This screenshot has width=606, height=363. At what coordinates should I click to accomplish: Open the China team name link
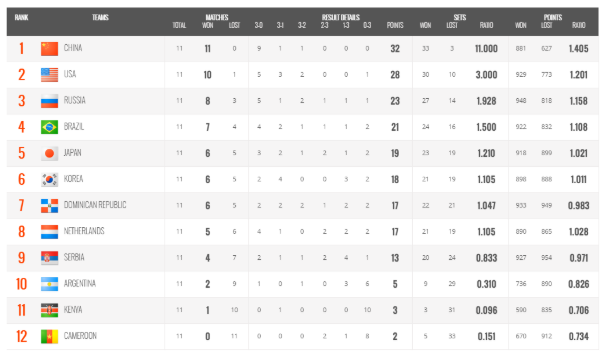73,48
